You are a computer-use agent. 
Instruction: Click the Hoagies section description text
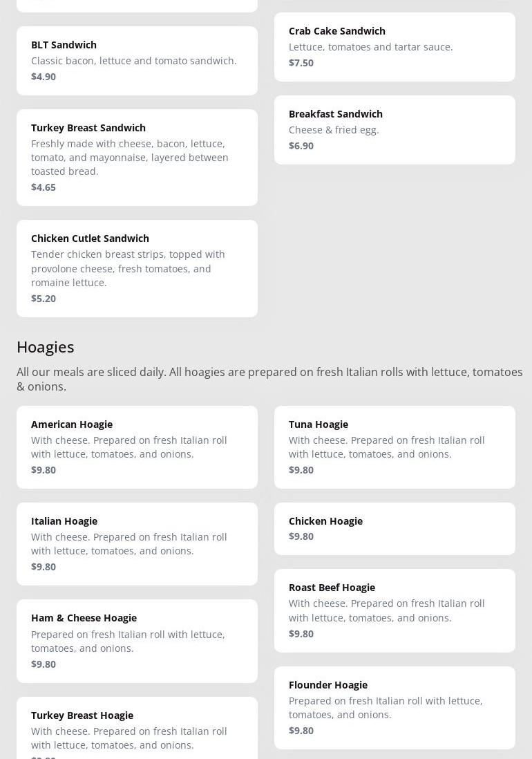click(x=269, y=379)
